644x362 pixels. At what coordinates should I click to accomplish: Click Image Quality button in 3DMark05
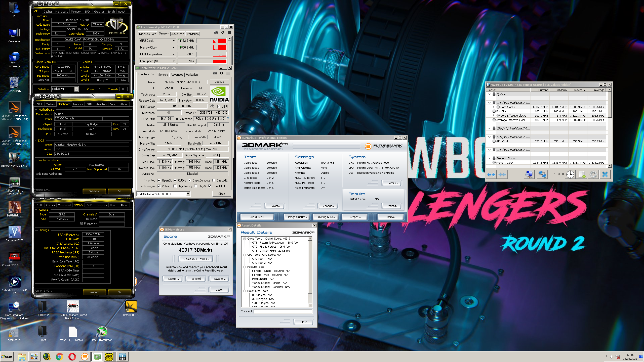(297, 217)
